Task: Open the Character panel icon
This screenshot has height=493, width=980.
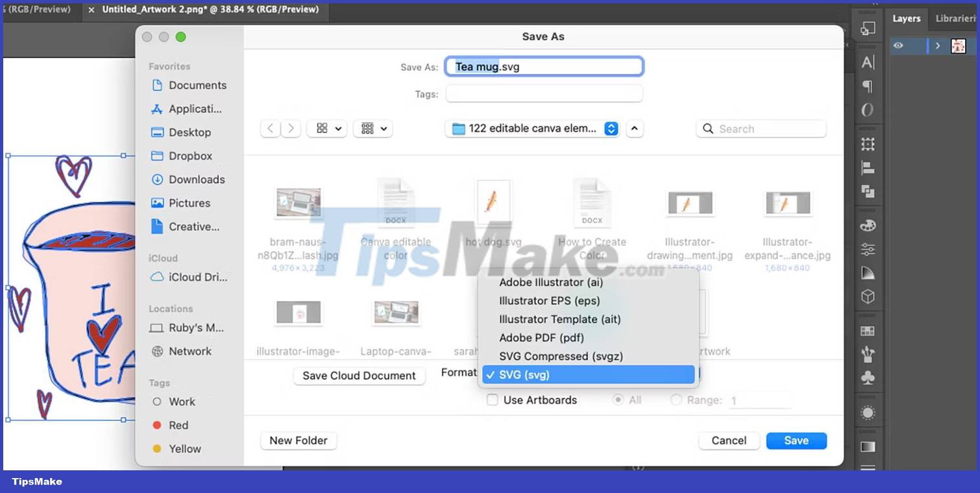Action: tap(868, 62)
